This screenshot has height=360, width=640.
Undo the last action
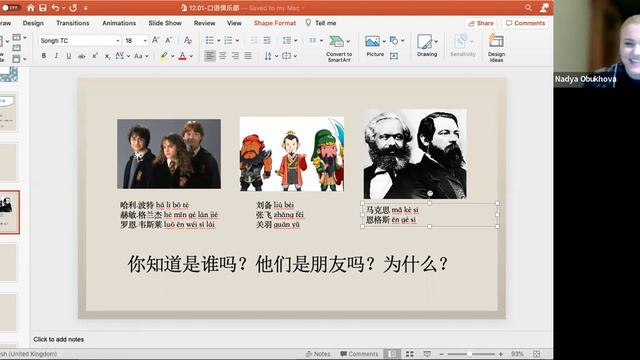(x=55, y=7)
